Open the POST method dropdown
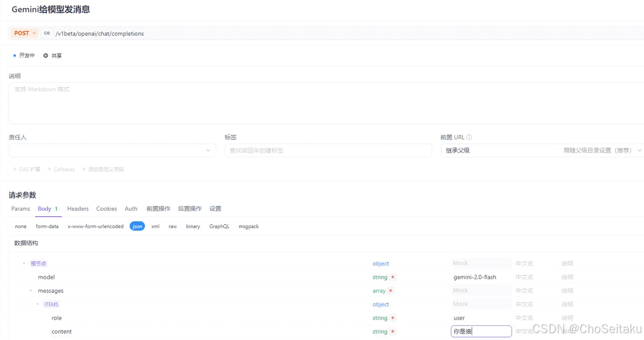 24,33
